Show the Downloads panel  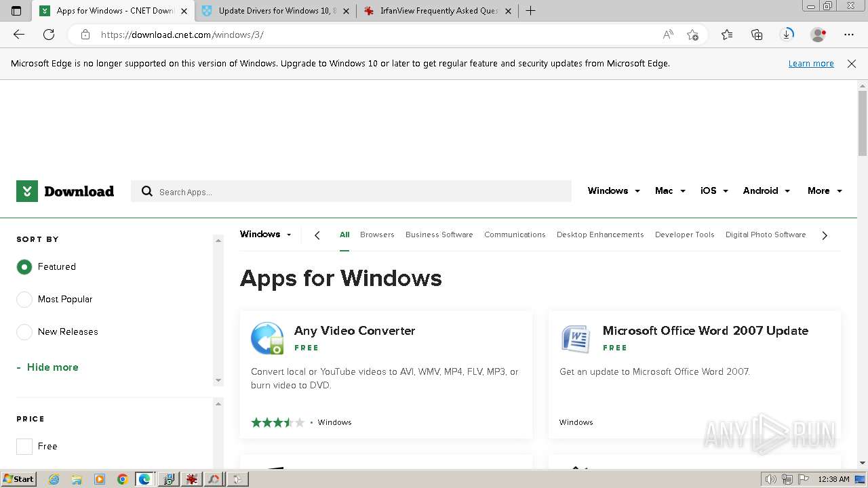click(787, 35)
